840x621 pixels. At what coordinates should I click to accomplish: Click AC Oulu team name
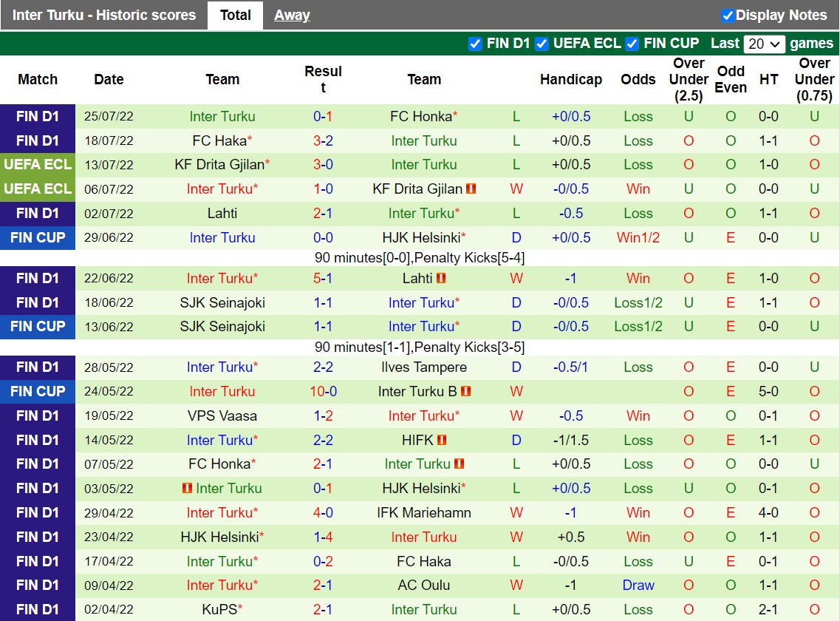[x=424, y=585]
